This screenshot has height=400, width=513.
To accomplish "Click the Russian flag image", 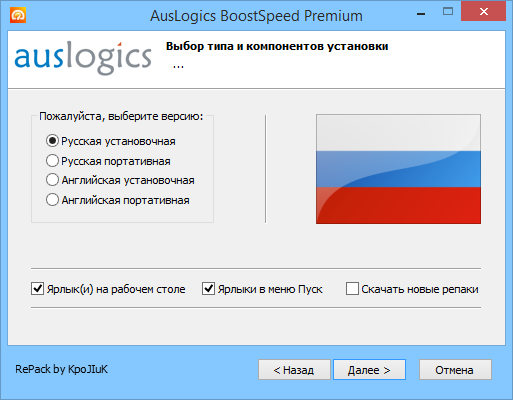I will coord(398,169).
